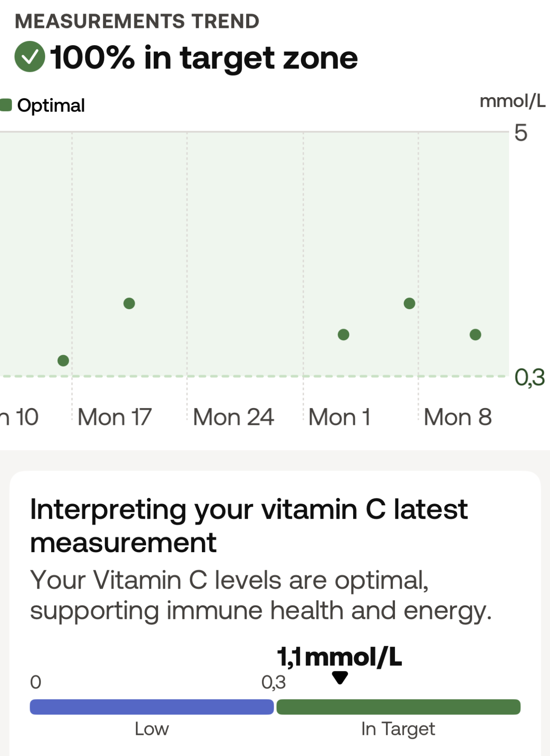Viewport: 550px width, 756px height.
Task: Click the green In Target range bar
Action: [398, 707]
